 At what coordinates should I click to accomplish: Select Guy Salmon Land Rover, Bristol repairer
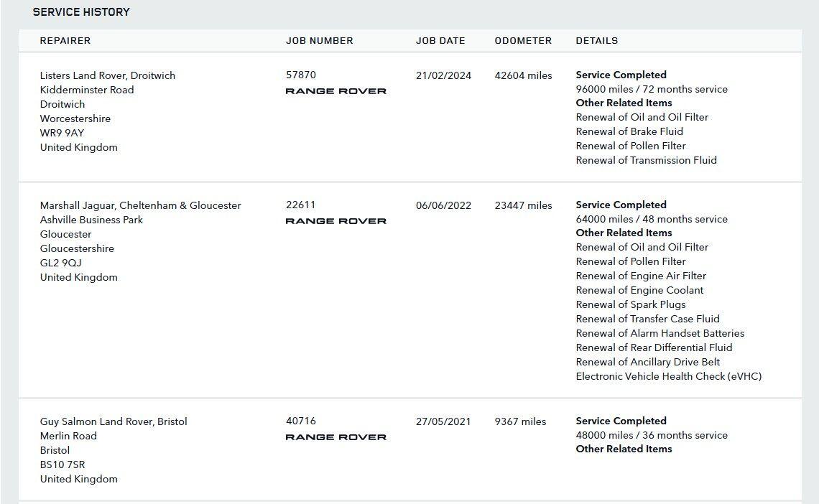(114, 421)
